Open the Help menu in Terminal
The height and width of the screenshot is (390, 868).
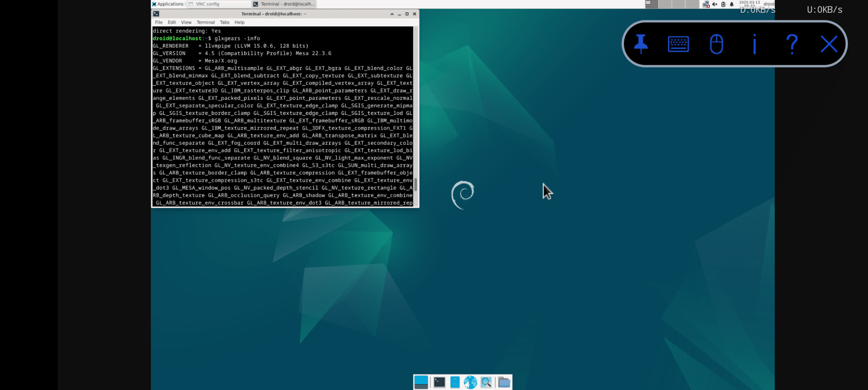tap(239, 22)
